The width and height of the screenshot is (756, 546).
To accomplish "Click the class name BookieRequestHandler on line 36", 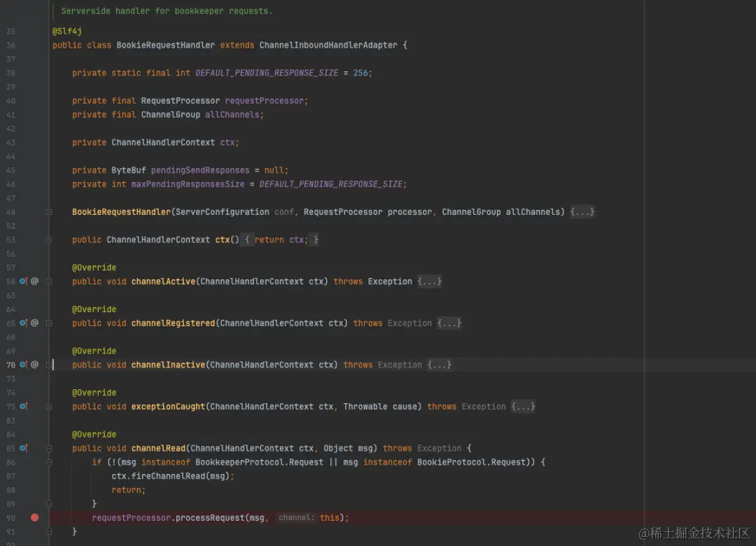I will pos(165,45).
